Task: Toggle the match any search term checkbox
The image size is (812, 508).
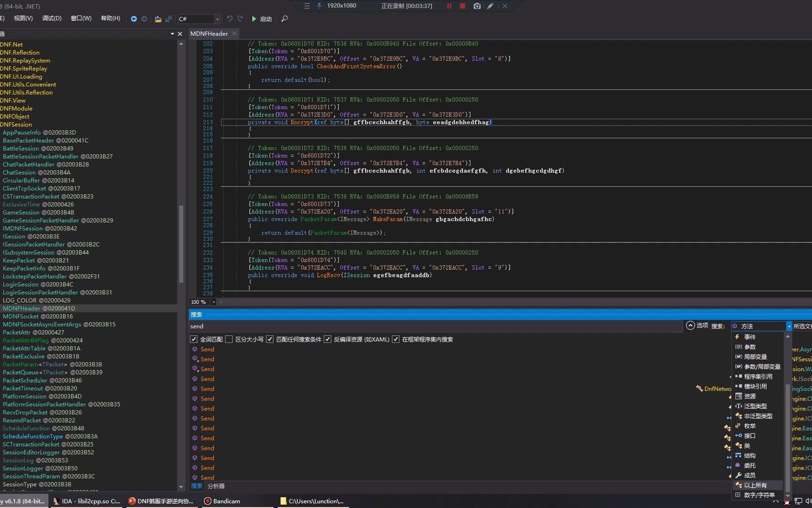Action: (269, 339)
